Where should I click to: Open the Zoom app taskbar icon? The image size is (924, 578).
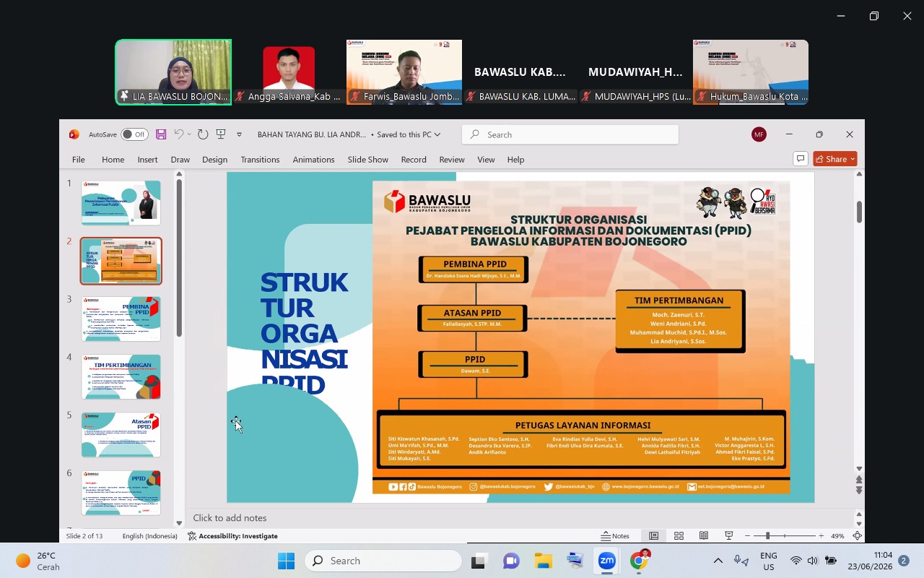(606, 561)
